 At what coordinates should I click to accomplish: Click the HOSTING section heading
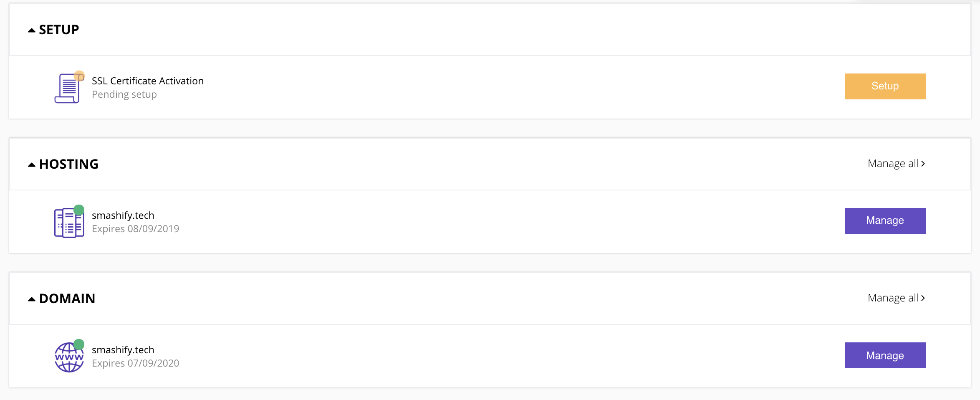pos(69,164)
